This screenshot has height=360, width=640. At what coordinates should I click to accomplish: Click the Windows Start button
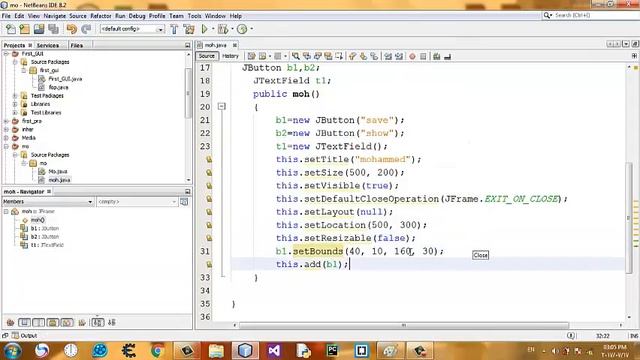point(12,350)
